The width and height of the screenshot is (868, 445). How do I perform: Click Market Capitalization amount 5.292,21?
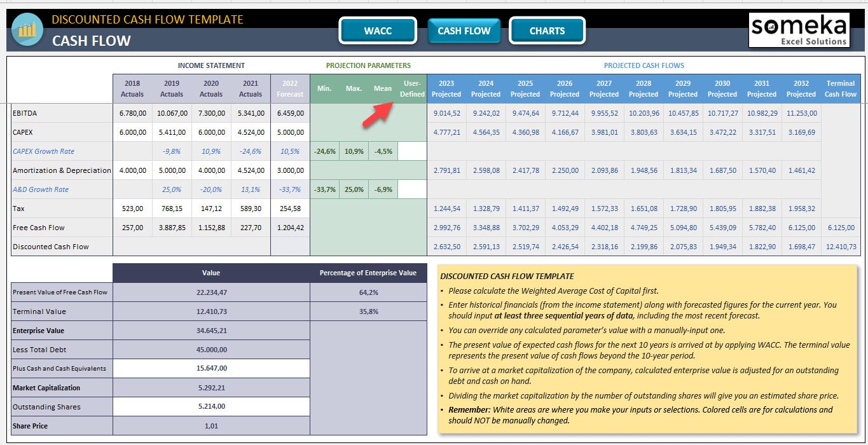[211, 387]
